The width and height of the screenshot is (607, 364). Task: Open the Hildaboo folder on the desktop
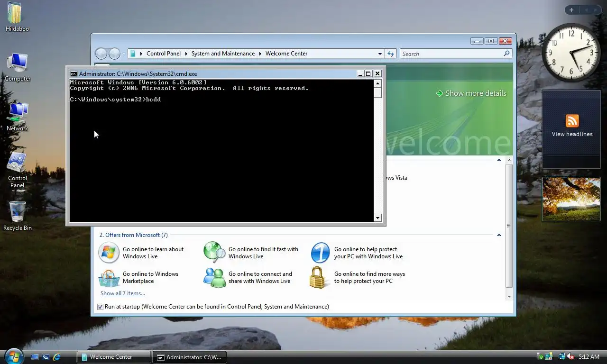[17, 17]
